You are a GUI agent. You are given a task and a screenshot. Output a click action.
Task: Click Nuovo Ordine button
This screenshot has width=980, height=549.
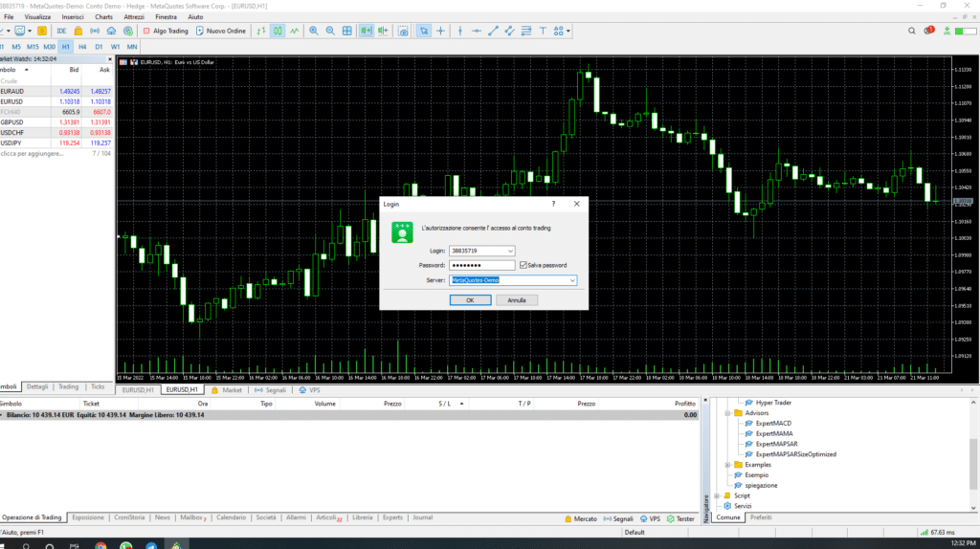tap(221, 31)
